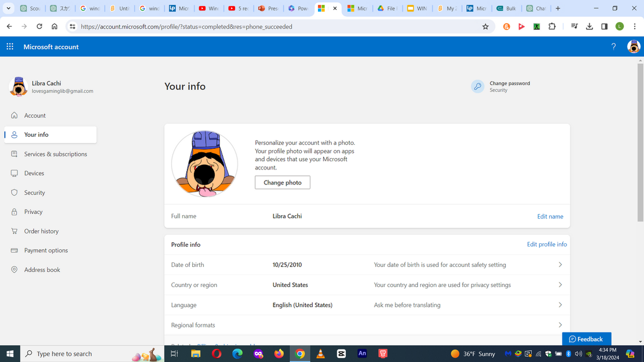Open the Extensions puzzle icon
Image resolution: width=644 pixels, height=362 pixels.
(552, 27)
